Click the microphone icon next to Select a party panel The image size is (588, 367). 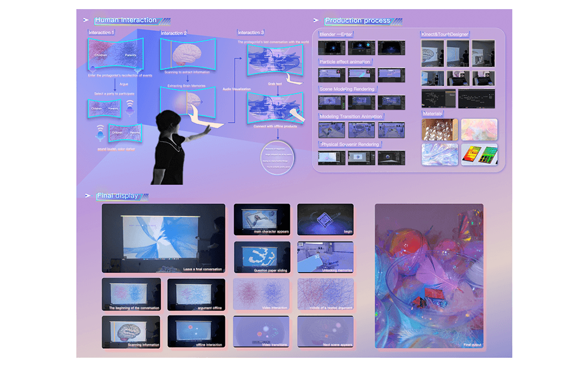pyautogui.click(x=130, y=107)
